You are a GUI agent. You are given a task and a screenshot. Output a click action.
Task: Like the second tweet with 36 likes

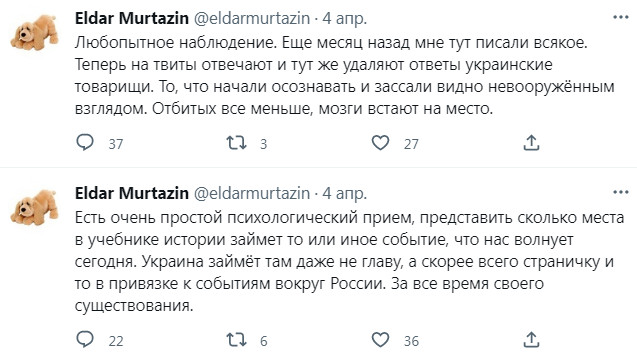(381, 340)
